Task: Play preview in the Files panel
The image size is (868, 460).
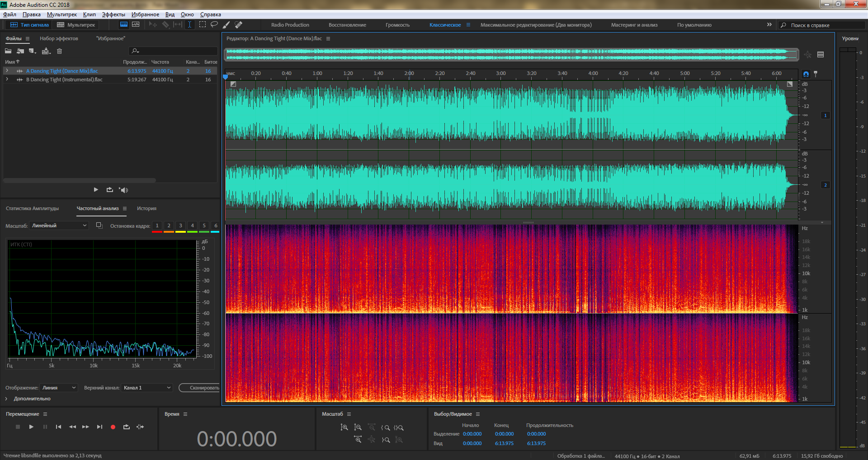Action: tap(96, 190)
